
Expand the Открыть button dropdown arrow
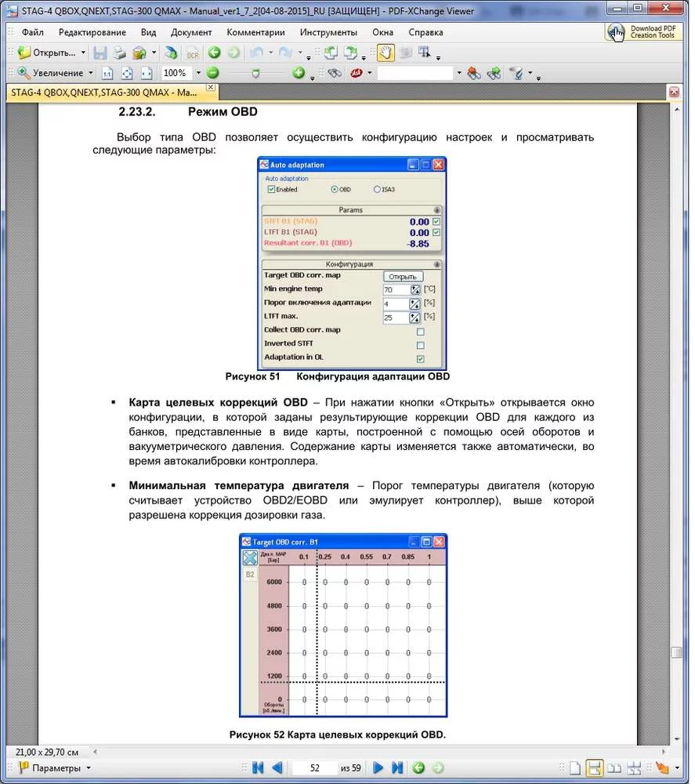(83, 53)
